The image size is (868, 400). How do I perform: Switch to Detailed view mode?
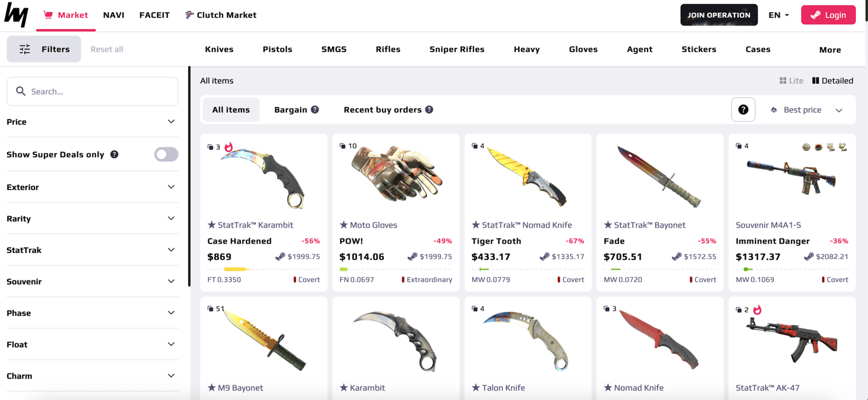(832, 81)
